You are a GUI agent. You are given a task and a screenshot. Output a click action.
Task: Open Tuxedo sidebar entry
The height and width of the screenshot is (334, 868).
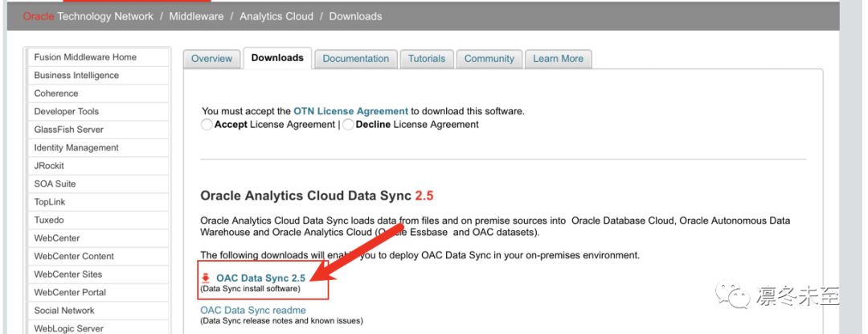98,220
